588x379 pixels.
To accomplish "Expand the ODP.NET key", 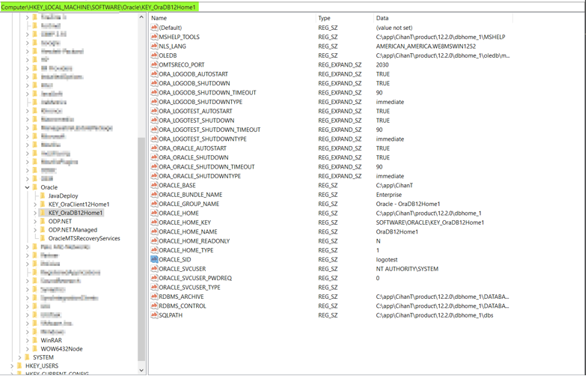I will pyautogui.click(x=35, y=221).
